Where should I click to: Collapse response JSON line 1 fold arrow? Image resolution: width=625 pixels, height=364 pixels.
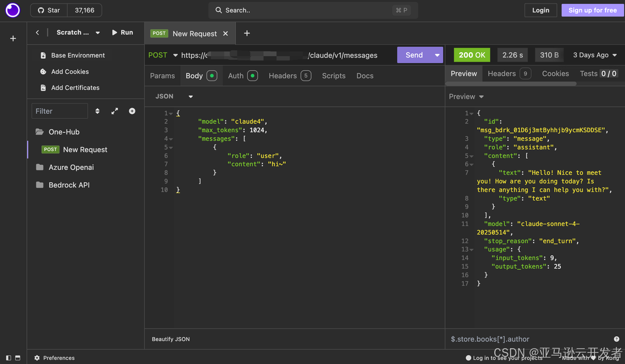471,114
